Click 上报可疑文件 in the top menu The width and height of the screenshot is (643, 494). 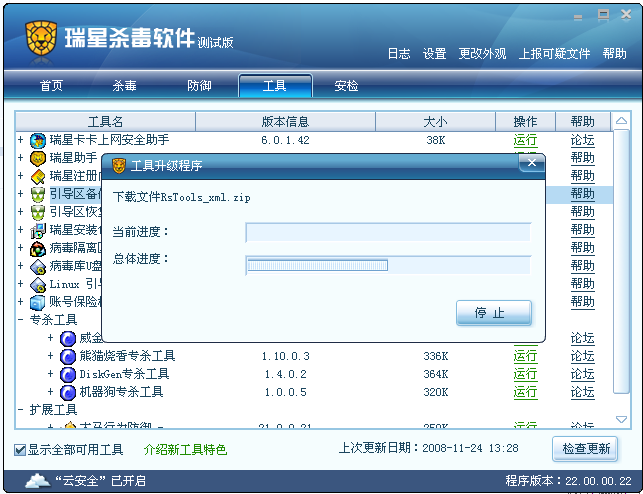554,54
